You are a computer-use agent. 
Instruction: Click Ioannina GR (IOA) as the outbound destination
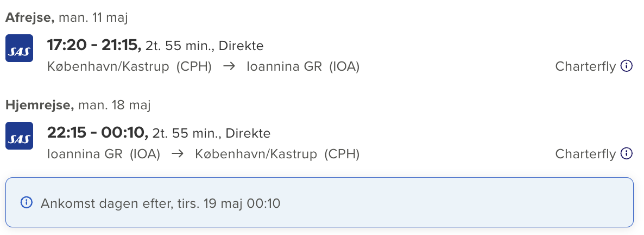(303, 67)
